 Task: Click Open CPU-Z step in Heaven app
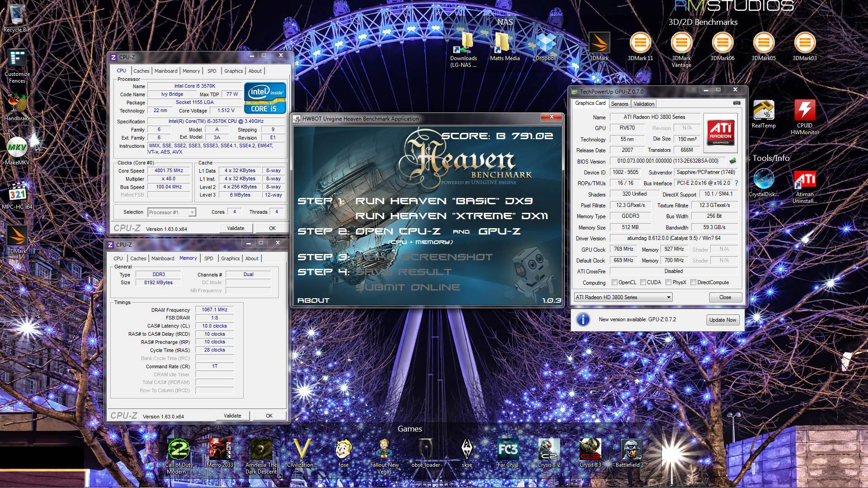pyautogui.click(x=398, y=231)
